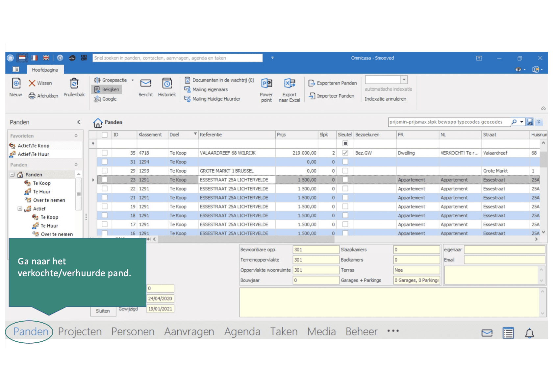Collapse the ribbon with the chevron

(543, 108)
